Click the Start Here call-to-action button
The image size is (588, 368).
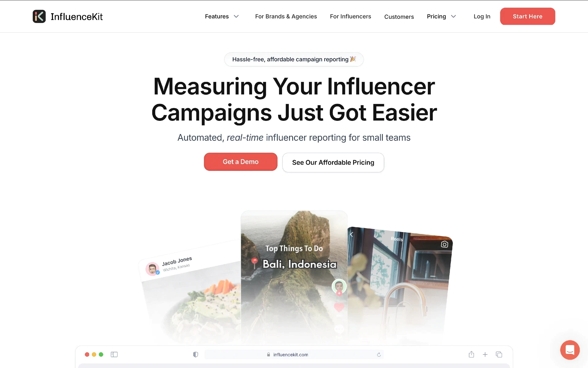528,16
